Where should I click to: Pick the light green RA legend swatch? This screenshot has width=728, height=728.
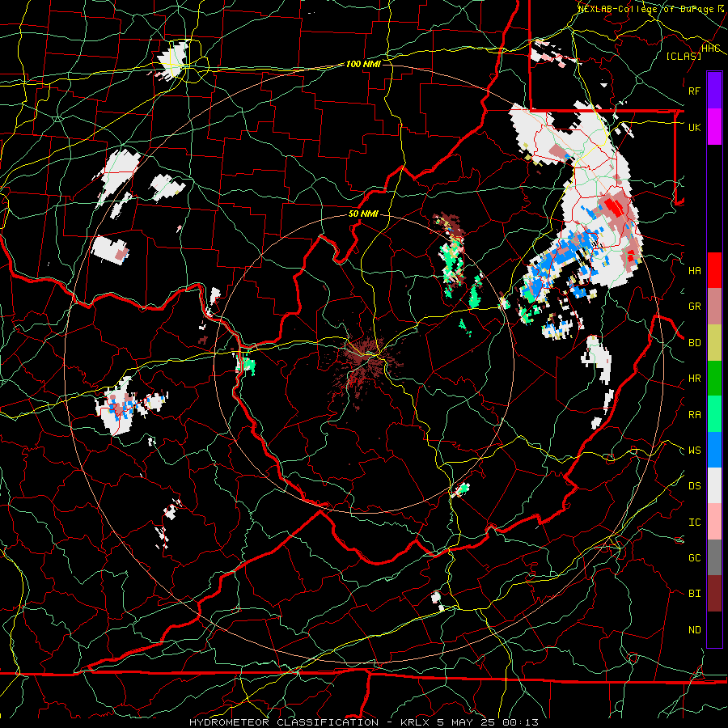714,414
